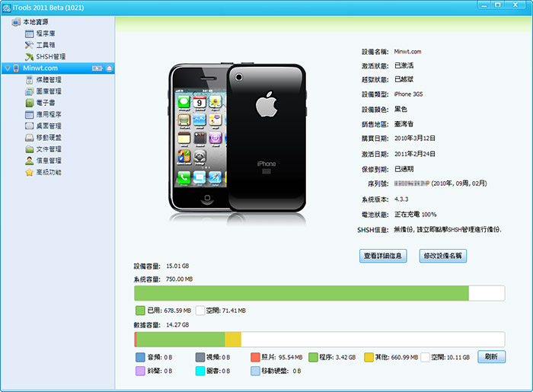This screenshot has width=533, height=392.
Task: Click the blue 音頻 legend swatch
Action: tap(140, 357)
